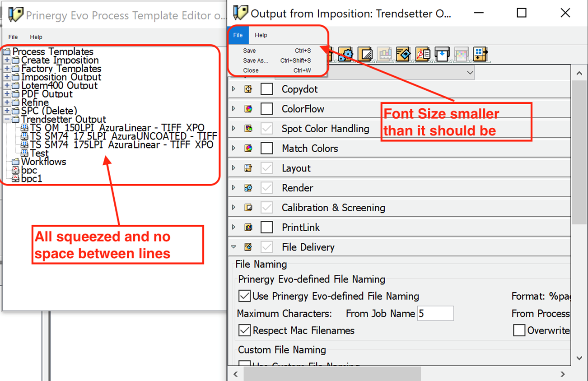Click the Copydot section icon
588x381 pixels.
[x=248, y=89]
